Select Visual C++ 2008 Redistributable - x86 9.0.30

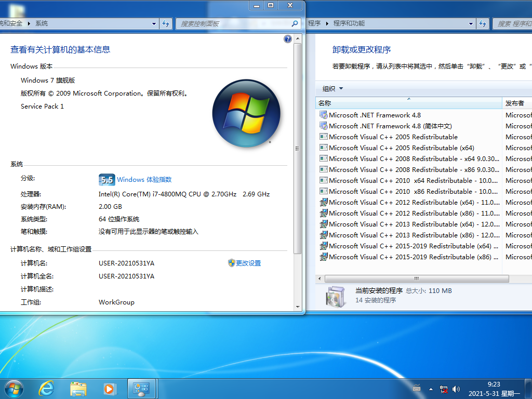[x=408, y=169]
